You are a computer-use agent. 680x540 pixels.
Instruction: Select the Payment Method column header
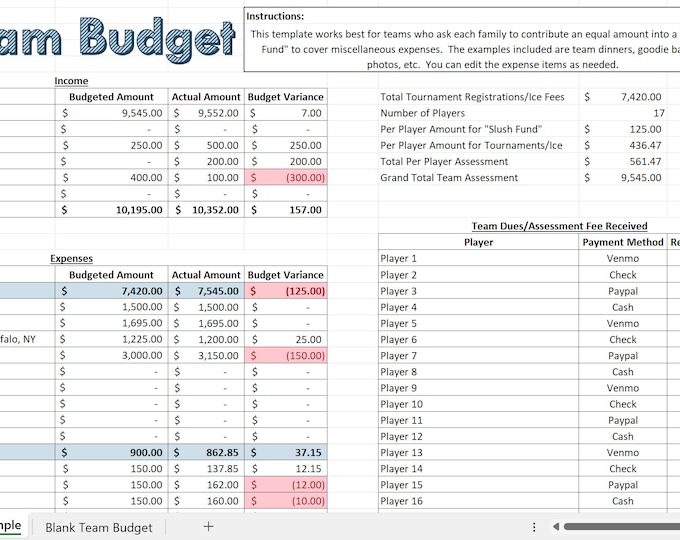click(x=623, y=242)
